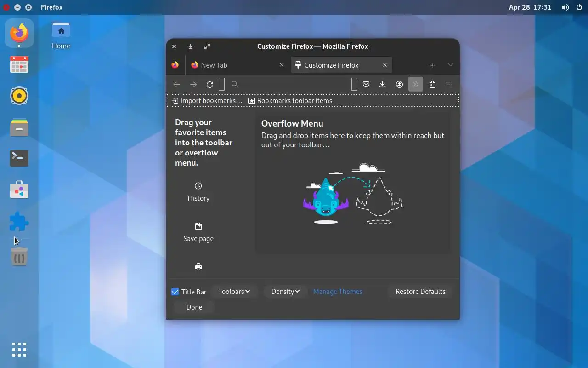Click the window's keep-on-top arrow button

pos(191,46)
